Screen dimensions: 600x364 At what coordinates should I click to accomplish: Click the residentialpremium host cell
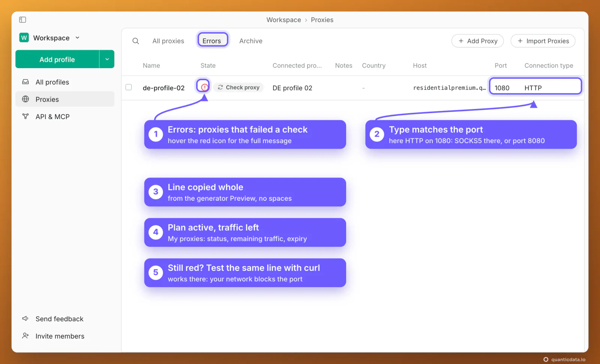tap(449, 88)
